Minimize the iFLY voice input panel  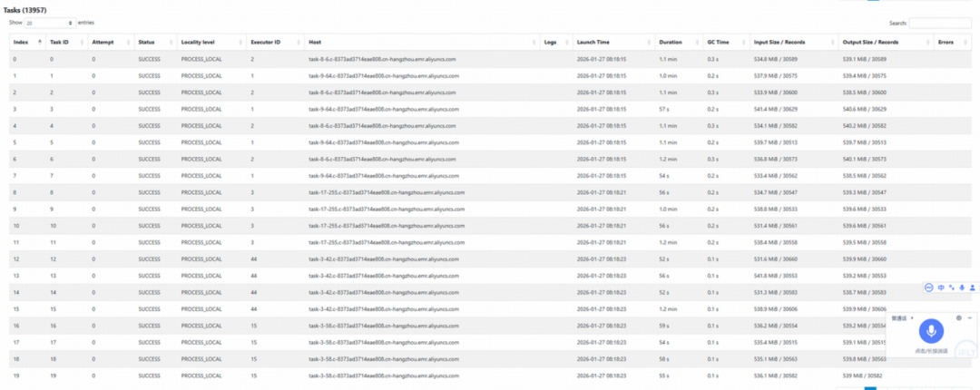tap(969, 317)
